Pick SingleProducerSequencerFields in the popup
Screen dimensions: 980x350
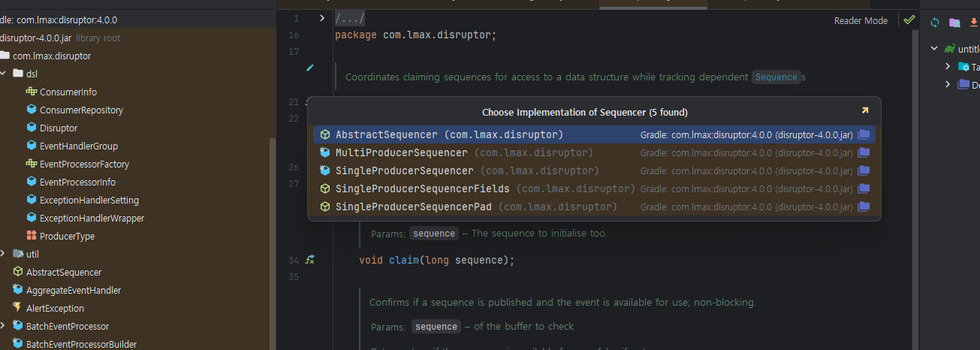coord(594,189)
